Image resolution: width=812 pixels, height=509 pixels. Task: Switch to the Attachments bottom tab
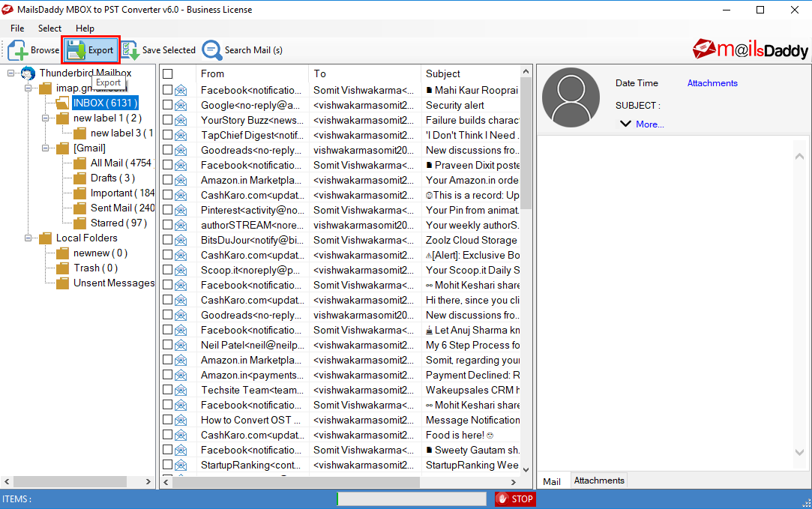pos(599,481)
